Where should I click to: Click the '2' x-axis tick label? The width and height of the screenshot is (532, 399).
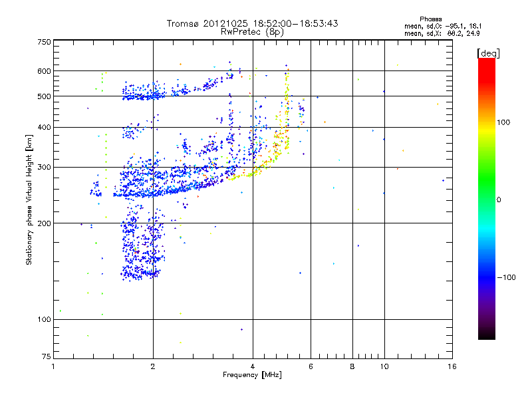tap(153, 366)
